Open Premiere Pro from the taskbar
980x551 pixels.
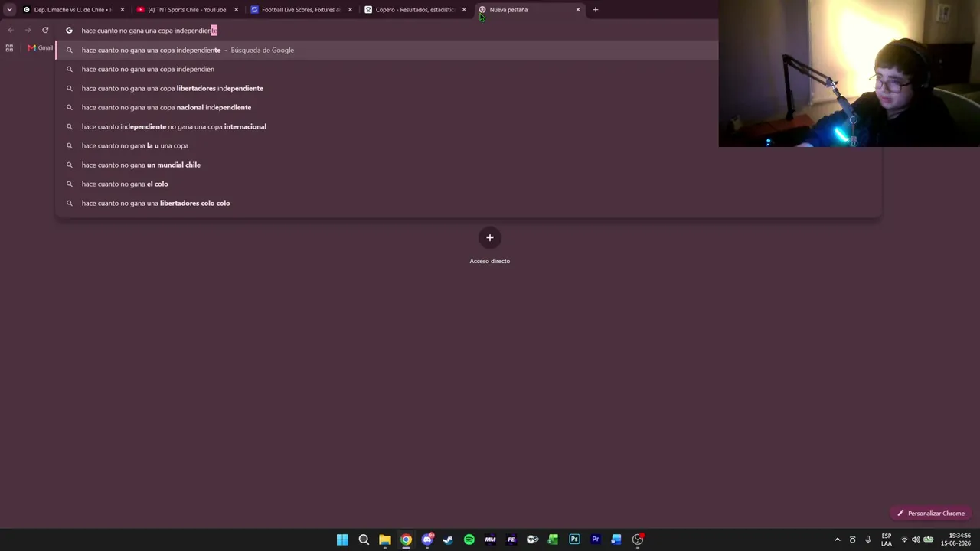point(596,540)
